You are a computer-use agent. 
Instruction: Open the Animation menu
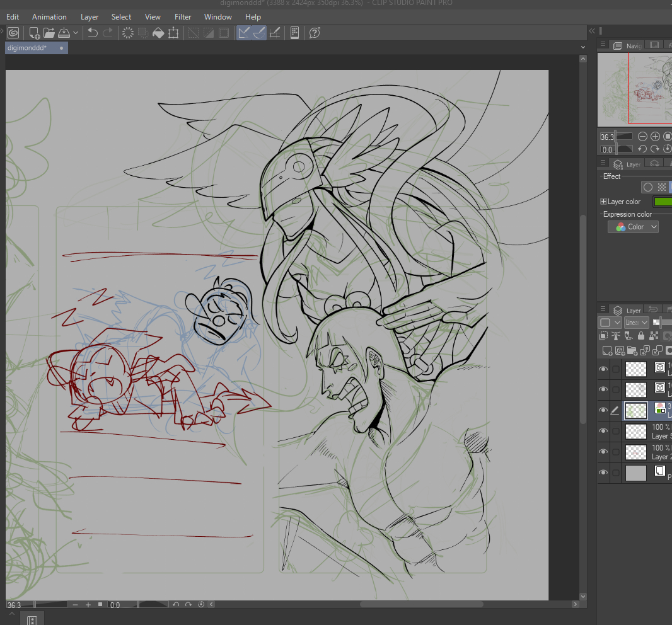coord(49,17)
